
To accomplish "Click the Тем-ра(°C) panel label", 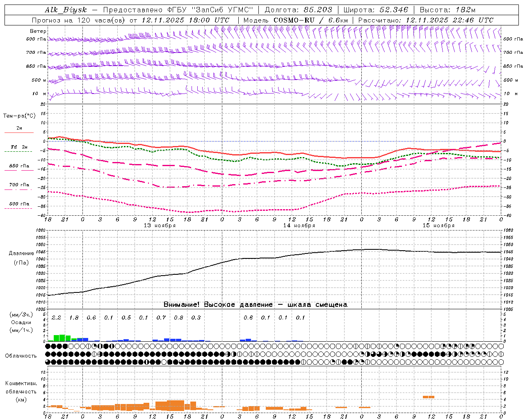I will pos(19,116).
